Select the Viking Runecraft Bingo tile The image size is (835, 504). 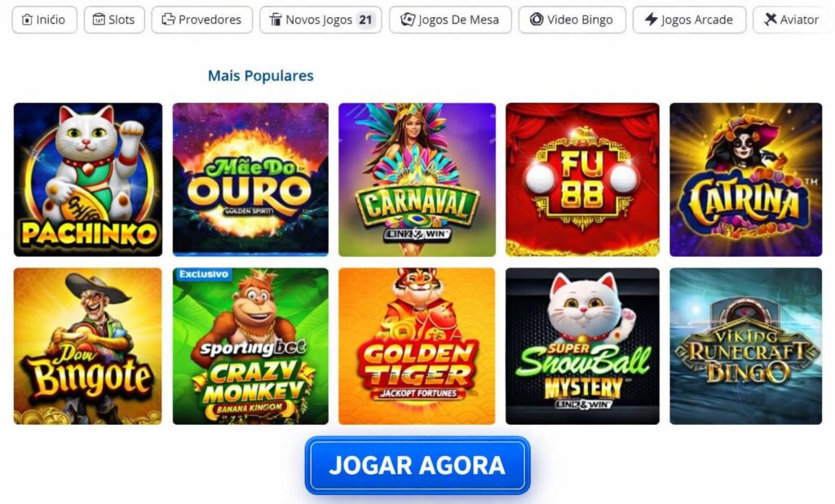click(745, 347)
